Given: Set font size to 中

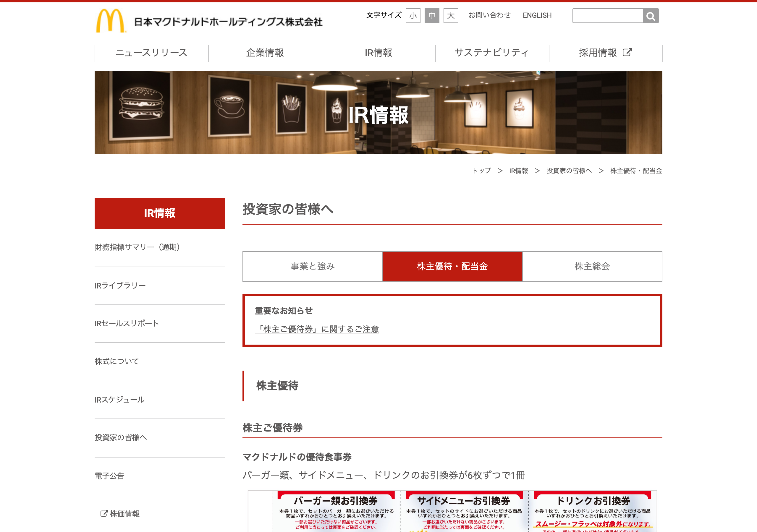Looking at the screenshot, I should coord(432,15).
